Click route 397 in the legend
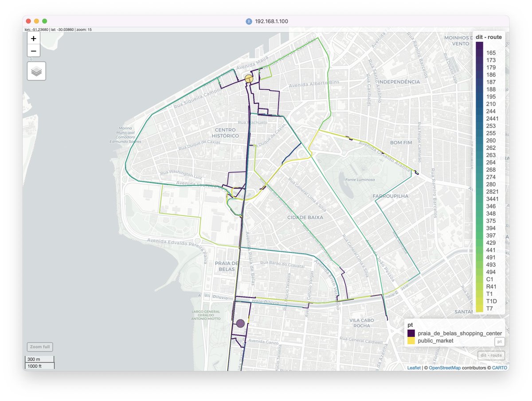 (491, 236)
